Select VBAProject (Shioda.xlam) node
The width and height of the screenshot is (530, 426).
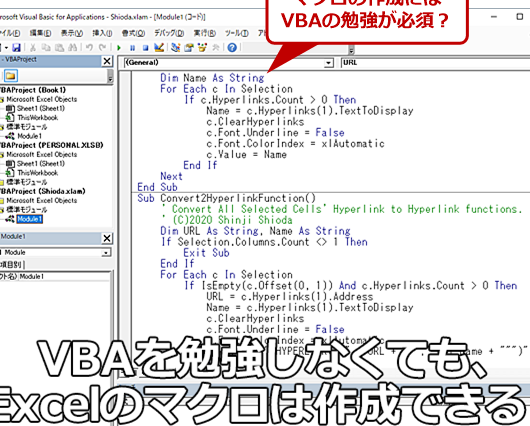point(43,191)
